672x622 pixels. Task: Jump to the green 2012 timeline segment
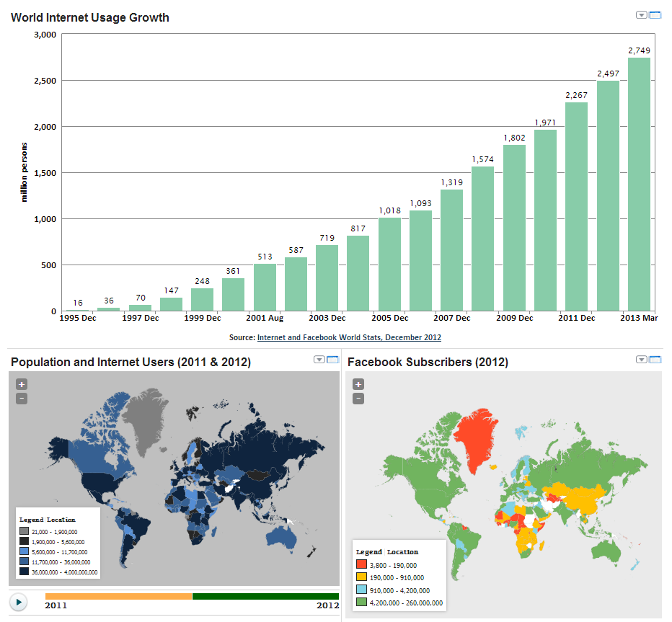tap(265, 596)
